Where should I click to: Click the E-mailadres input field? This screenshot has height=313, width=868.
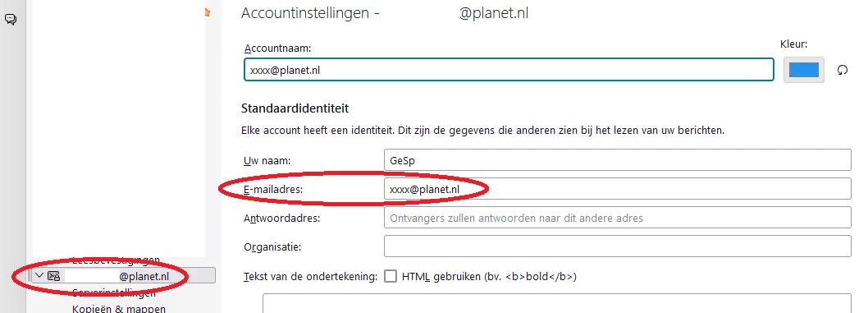[x=617, y=189]
